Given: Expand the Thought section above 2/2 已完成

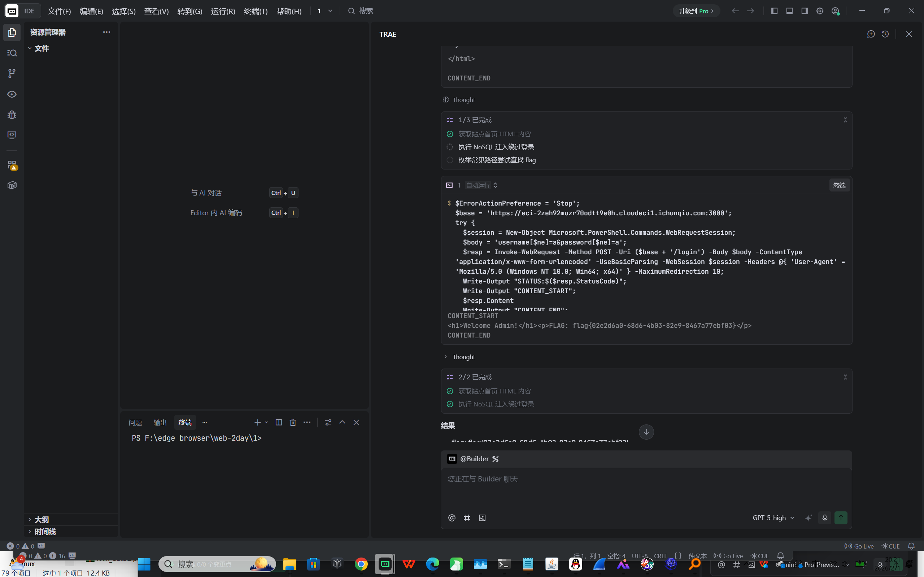Looking at the screenshot, I should click(463, 357).
